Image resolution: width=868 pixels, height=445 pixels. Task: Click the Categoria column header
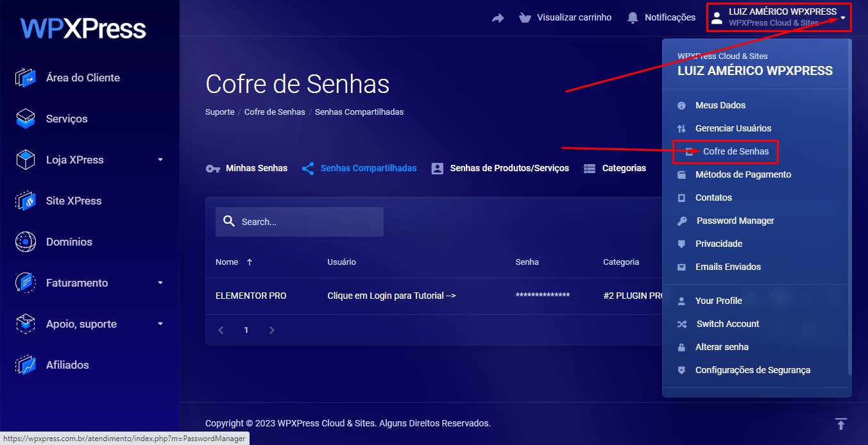621,262
